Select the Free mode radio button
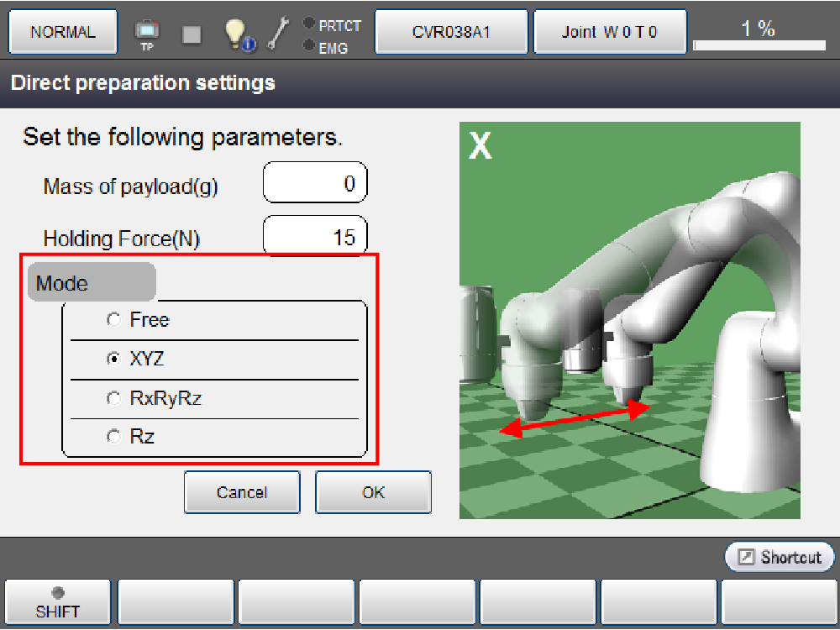840x630 pixels. [x=113, y=320]
